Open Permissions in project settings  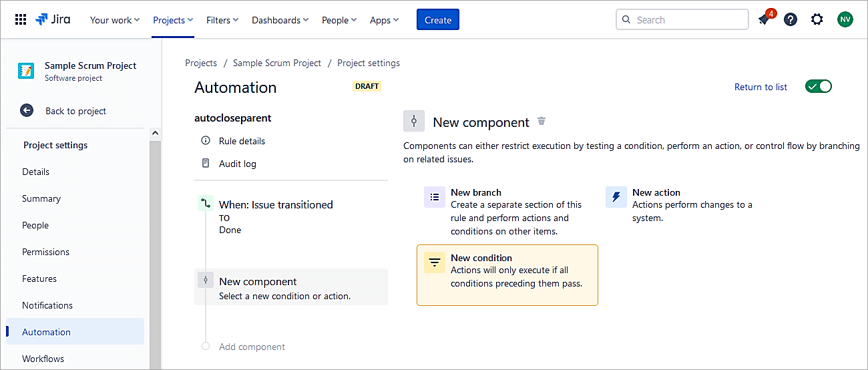pos(45,252)
